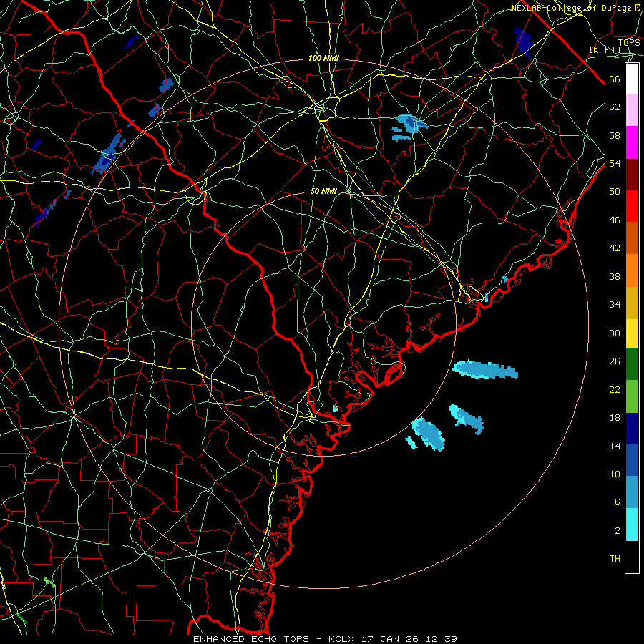Click the '22' legend value
The height and width of the screenshot is (644, 644).
(615, 389)
